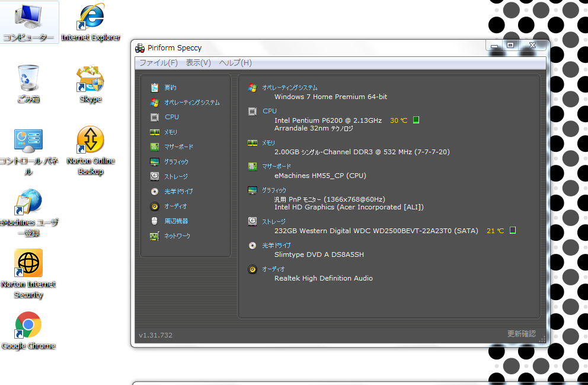Viewport: 588px width, 385px height.
Task: Click eMachines HM55_CP (CPU) text
Action: (320, 176)
